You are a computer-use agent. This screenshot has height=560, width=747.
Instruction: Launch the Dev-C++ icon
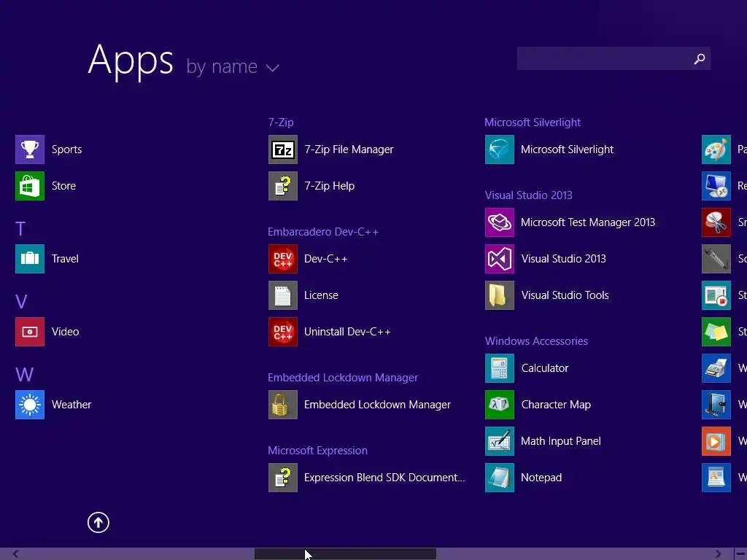[x=282, y=259]
